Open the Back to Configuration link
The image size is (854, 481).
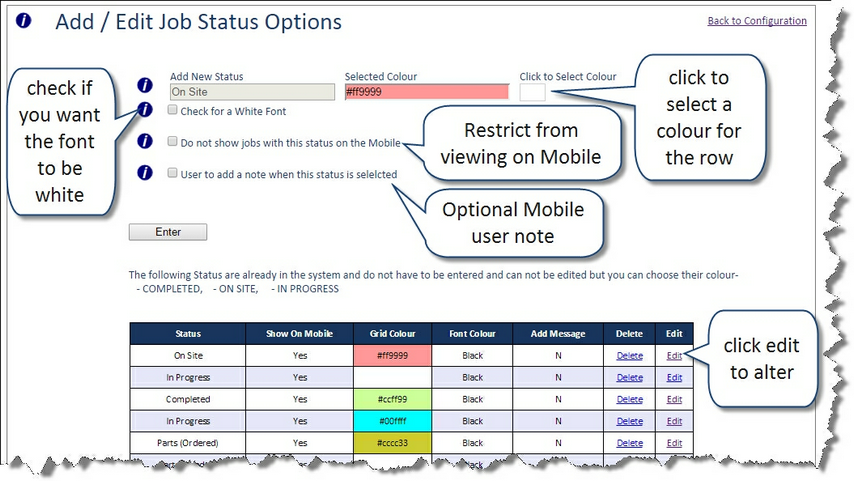coord(756,21)
